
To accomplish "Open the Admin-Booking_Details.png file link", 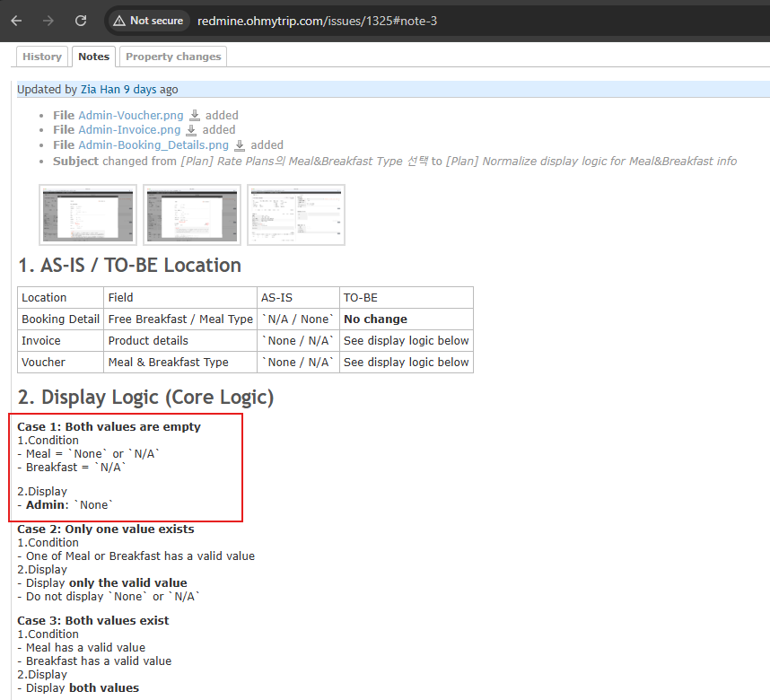I will (x=153, y=145).
